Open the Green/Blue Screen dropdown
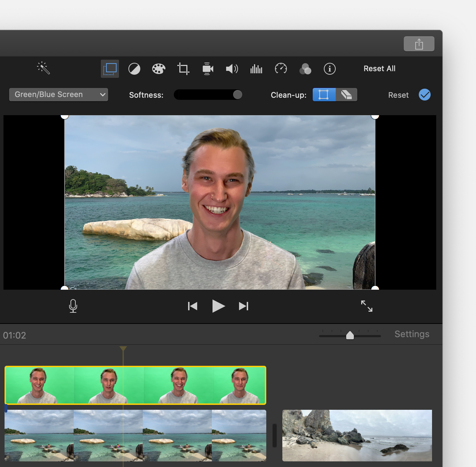476x467 pixels. pyautogui.click(x=58, y=95)
